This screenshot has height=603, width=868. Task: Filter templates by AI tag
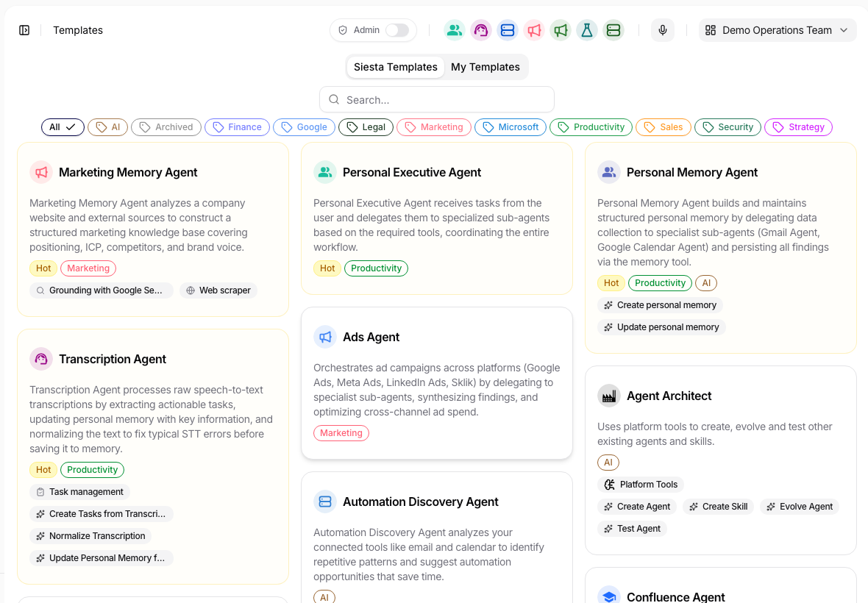[108, 127]
